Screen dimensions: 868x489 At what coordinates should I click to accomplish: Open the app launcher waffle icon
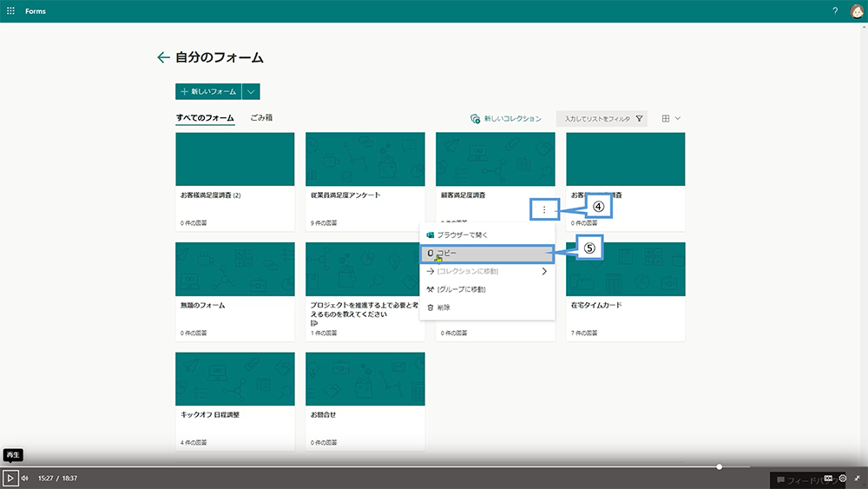10,10
